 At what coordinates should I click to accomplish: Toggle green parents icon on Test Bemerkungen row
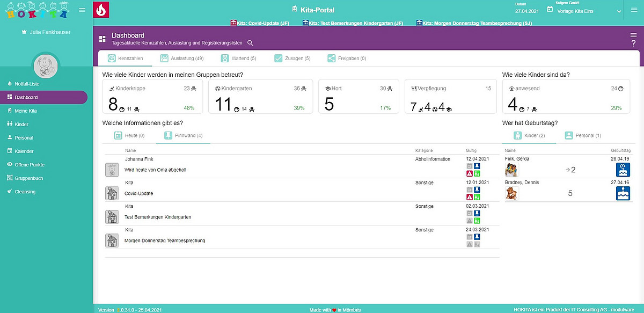(477, 221)
